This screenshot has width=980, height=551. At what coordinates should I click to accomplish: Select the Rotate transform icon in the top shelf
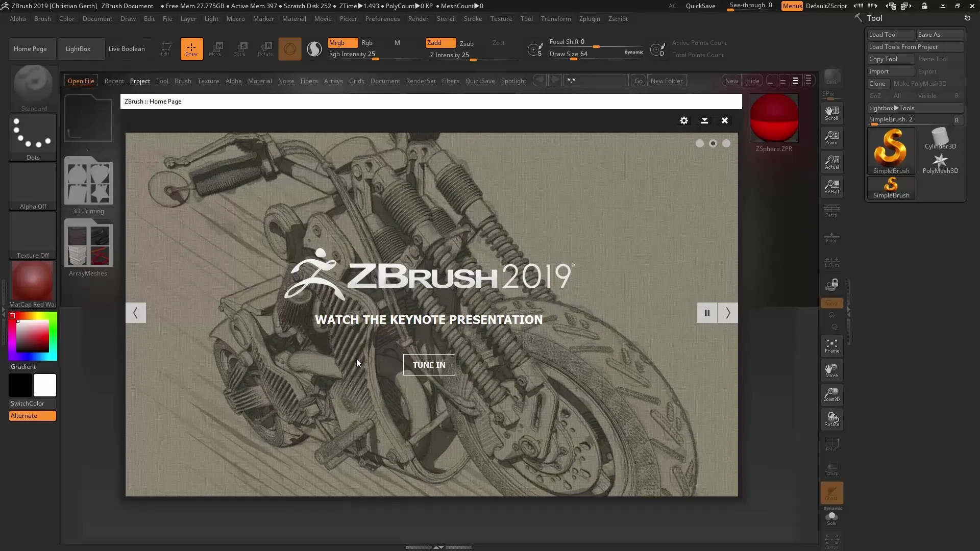coord(265,49)
